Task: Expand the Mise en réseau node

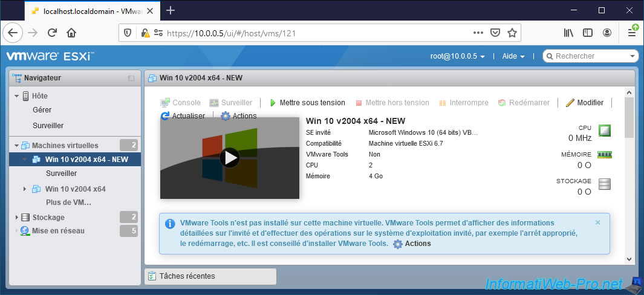Action: coord(17,231)
